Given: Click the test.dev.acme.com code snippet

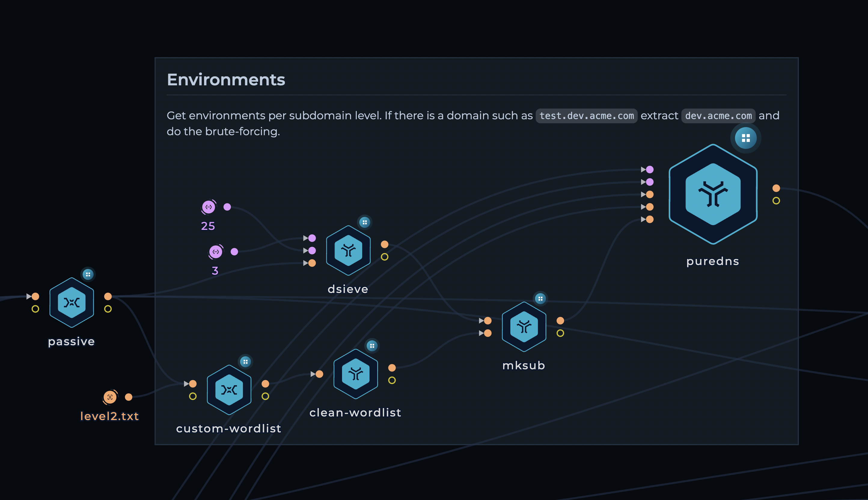Looking at the screenshot, I should [586, 116].
